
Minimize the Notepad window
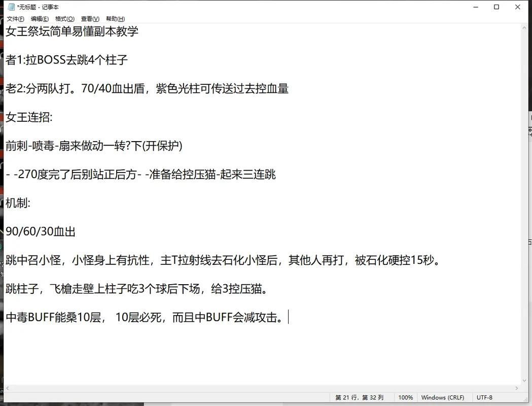tap(476, 7)
